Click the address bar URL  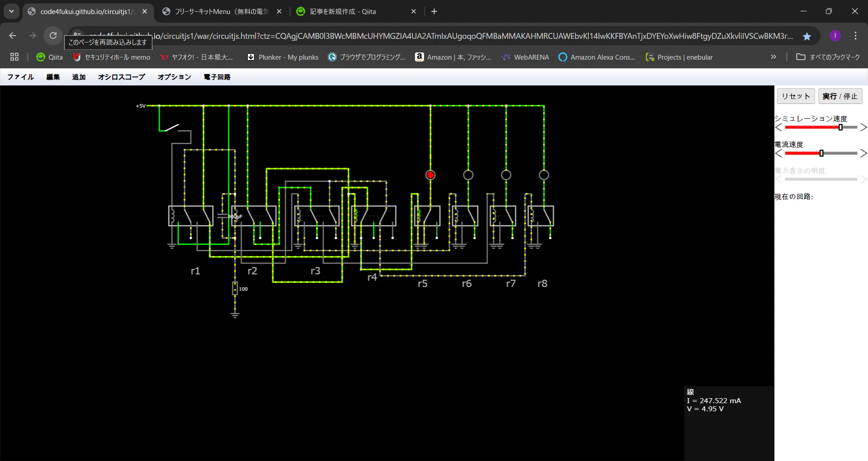pos(441,36)
